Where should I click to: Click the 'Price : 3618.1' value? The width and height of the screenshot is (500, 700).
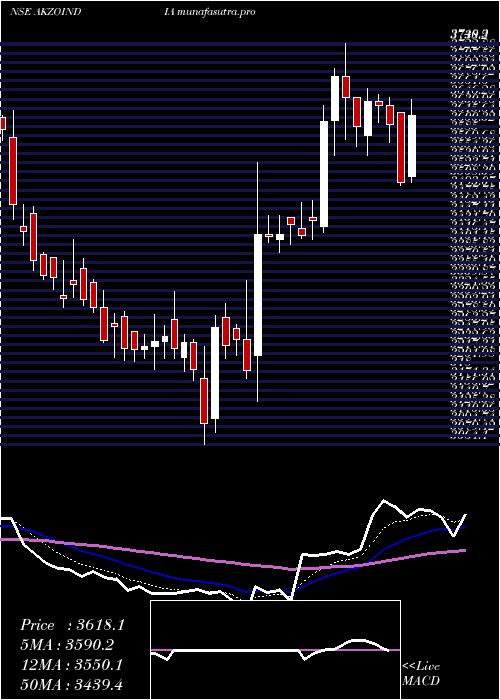coord(72,625)
